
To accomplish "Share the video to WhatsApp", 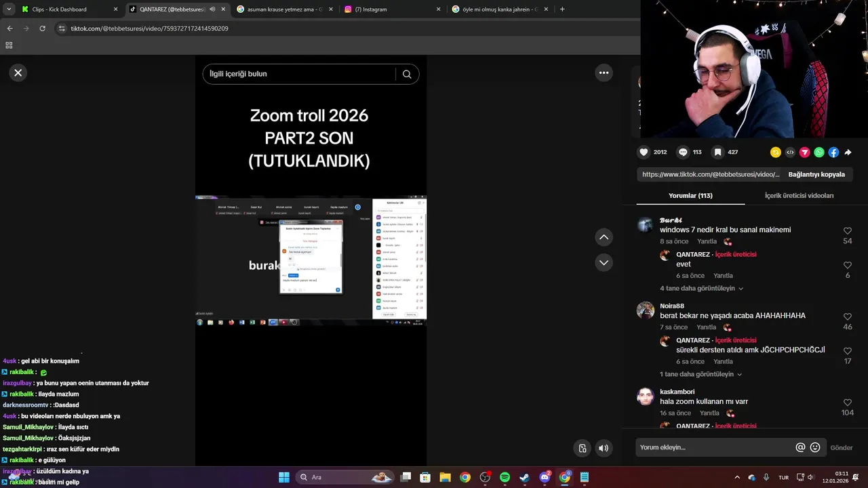I will click(x=819, y=152).
